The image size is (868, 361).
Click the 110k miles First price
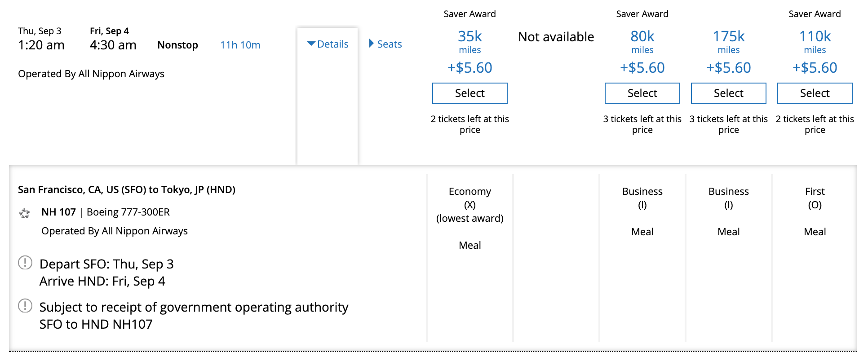(x=815, y=37)
